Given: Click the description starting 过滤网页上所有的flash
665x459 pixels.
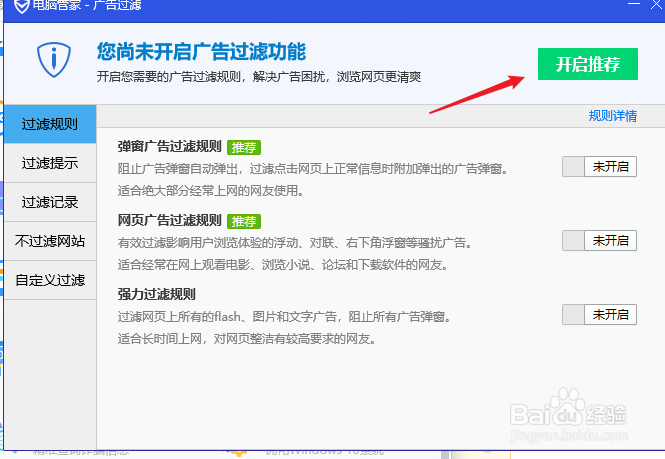Looking at the screenshot, I should pyautogui.click(x=284, y=317).
